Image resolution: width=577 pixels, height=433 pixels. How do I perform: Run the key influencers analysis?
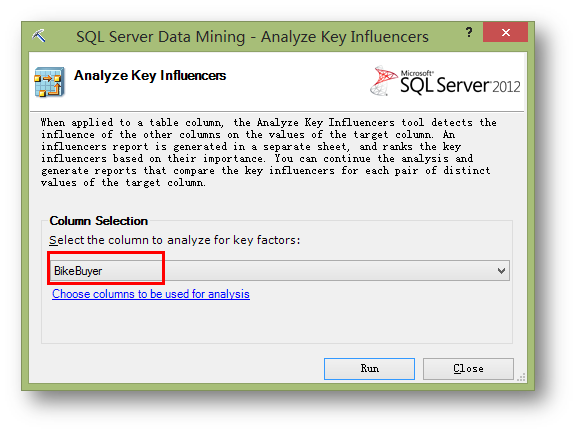369,369
